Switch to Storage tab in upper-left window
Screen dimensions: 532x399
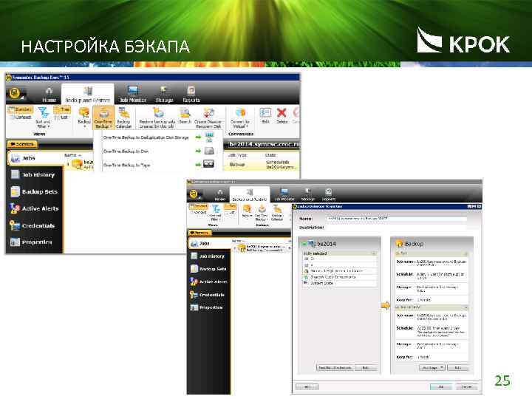point(164,95)
